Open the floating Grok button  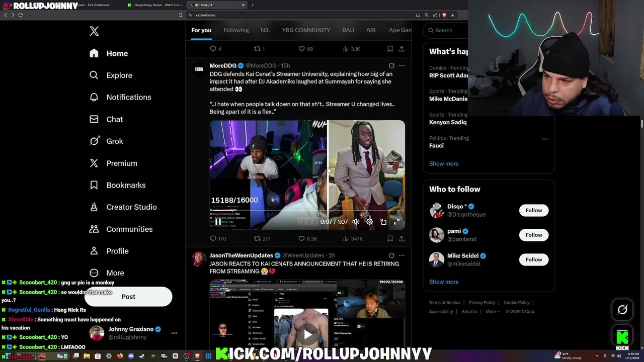pos(622,310)
